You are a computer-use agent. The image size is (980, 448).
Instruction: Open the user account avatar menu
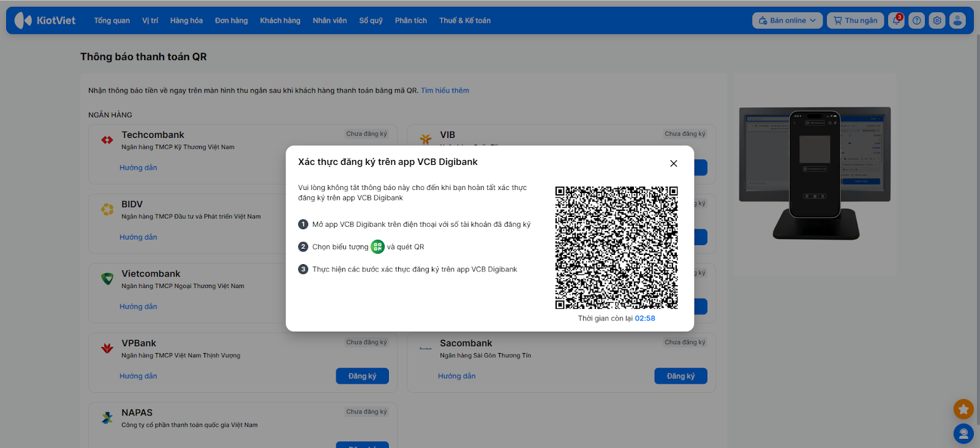coord(957,20)
